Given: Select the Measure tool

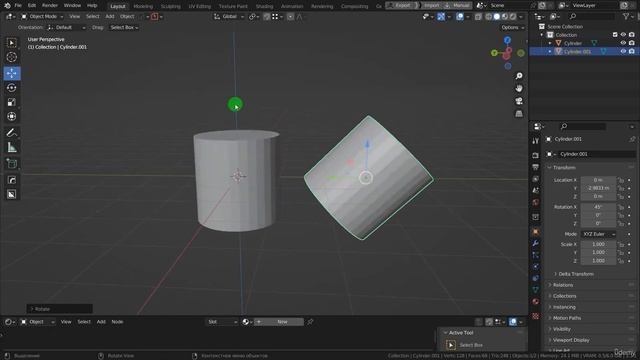Looking at the screenshot, I should pos(11,147).
